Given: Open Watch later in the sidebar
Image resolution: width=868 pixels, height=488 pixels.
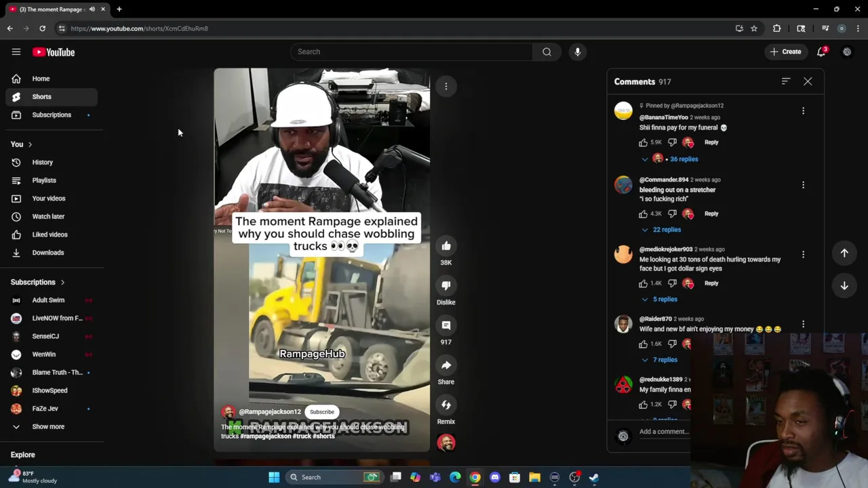Looking at the screenshot, I should click(52, 216).
